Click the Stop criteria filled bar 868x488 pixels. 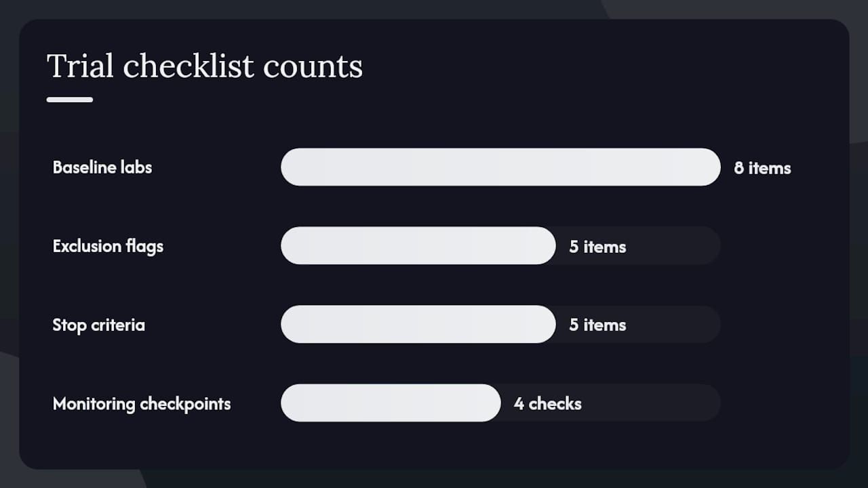(x=418, y=324)
